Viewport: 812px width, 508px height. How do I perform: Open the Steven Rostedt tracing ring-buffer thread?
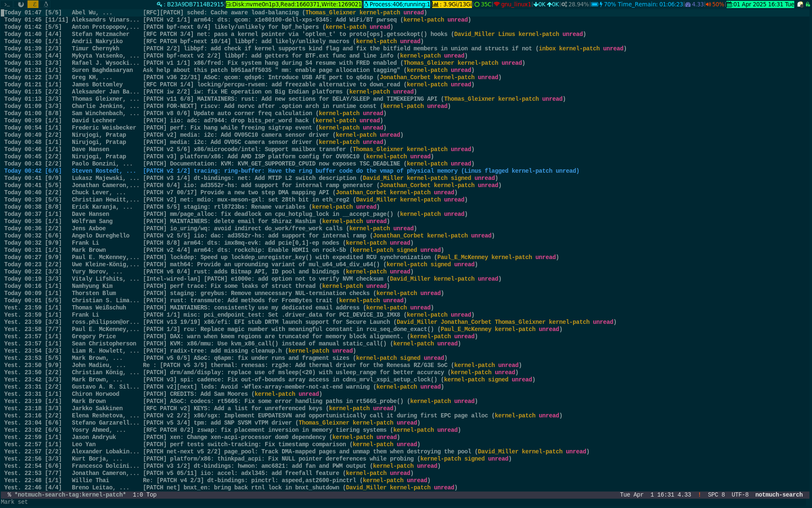[x=291, y=171]
